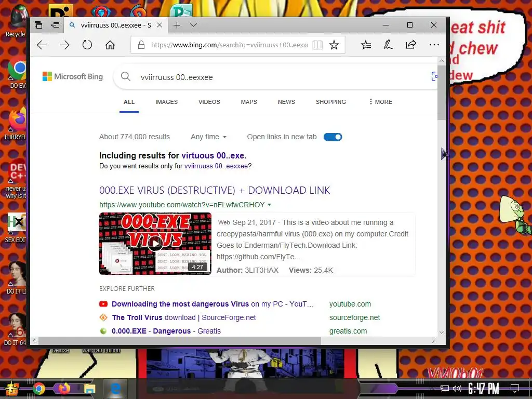Open the volume speaker tray icon
The width and height of the screenshot is (532, 399).
[x=457, y=389]
